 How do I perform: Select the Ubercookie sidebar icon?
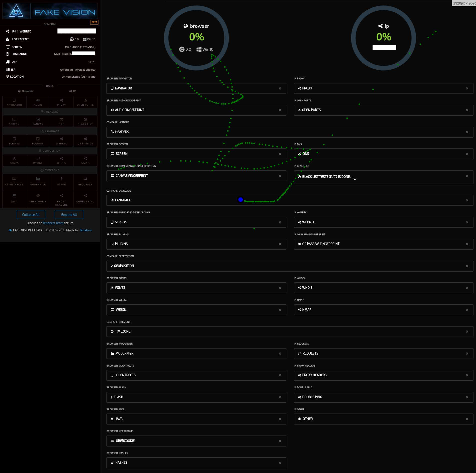point(38,198)
